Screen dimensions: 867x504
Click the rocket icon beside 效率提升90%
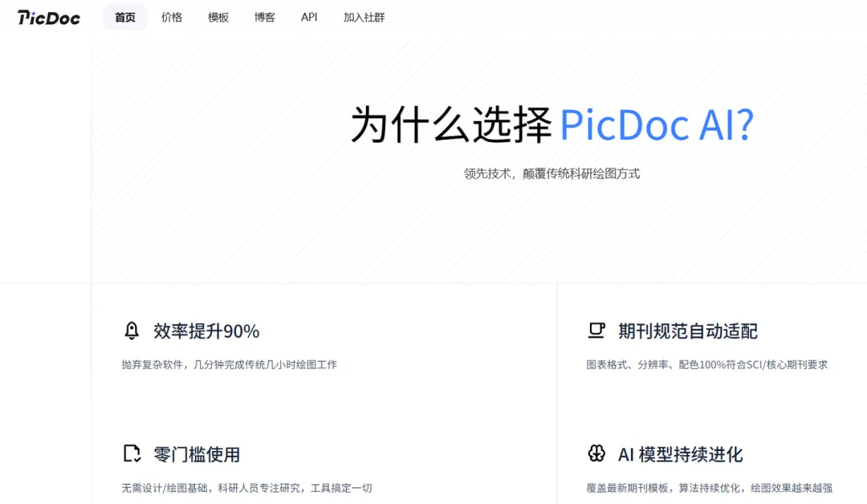pyautogui.click(x=132, y=331)
